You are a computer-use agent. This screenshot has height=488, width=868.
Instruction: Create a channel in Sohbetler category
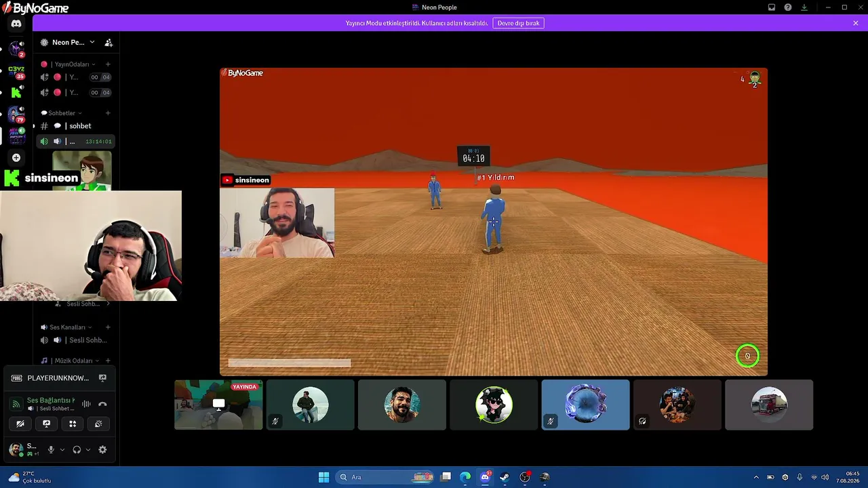click(x=108, y=113)
